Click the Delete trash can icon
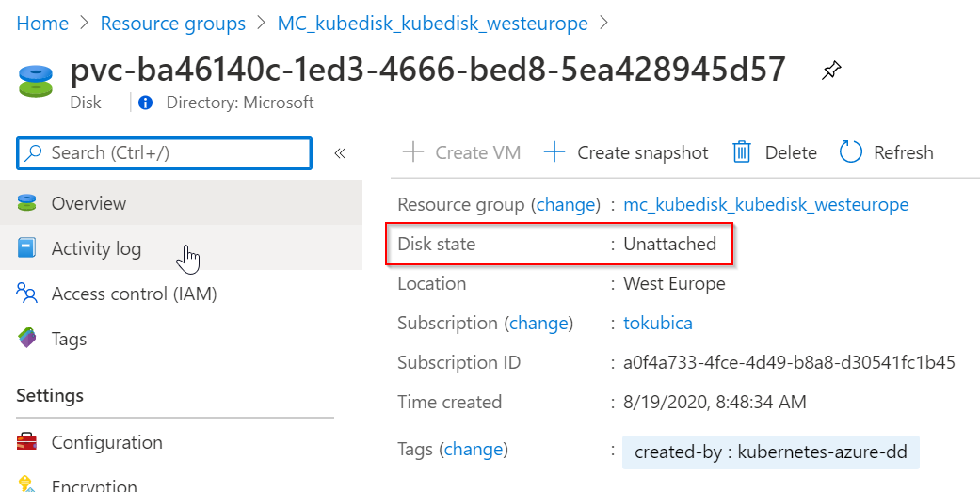The height and width of the screenshot is (492, 980). tap(742, 152)
